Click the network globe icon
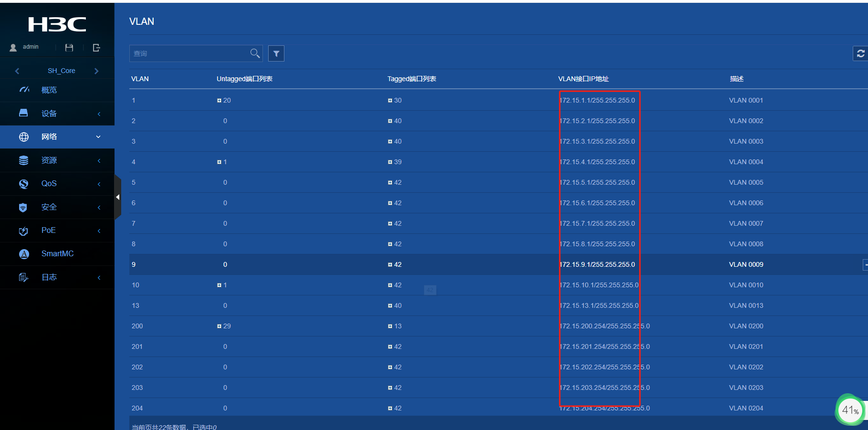The height and width of the screenshot is (430, 868). coord(24,137)
